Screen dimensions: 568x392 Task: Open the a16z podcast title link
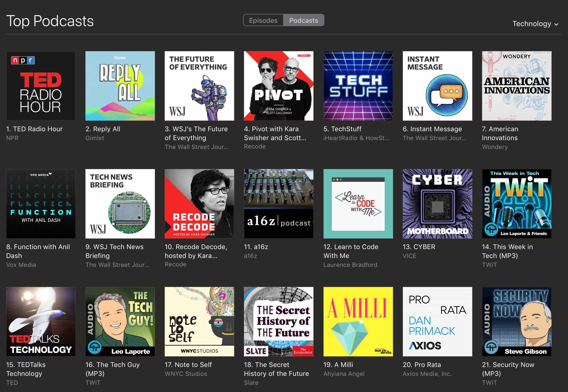coord(256,247)
